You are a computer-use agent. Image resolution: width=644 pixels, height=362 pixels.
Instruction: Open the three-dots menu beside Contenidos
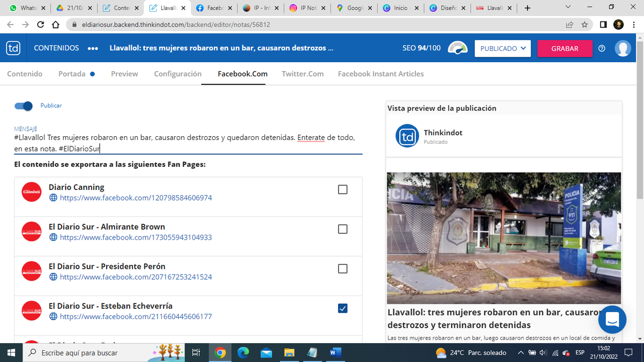(92, 48)
